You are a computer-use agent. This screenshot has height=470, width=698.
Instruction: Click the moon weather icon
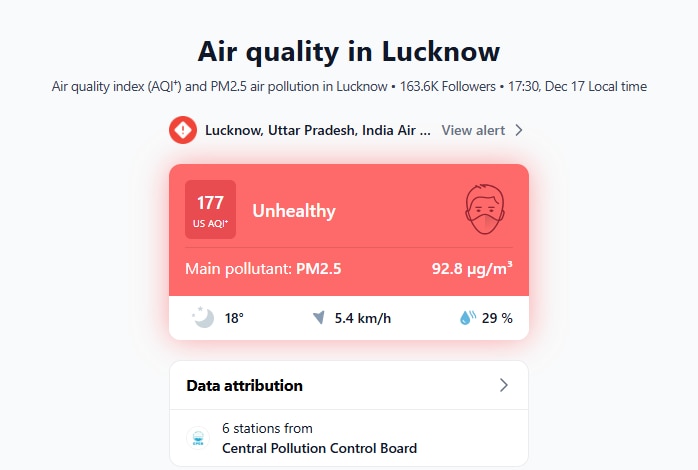[x=203, y=318]
